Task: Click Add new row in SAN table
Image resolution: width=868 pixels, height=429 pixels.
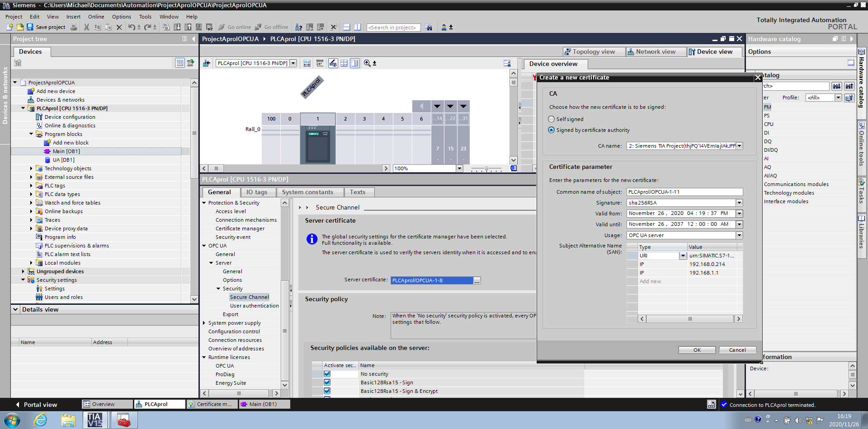Action: pos(650,281)
